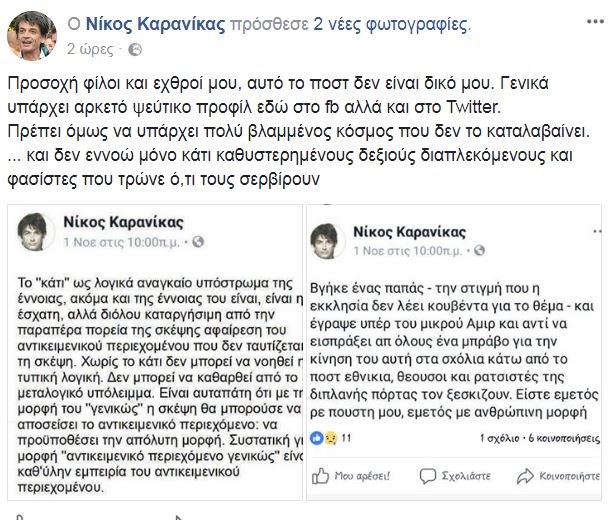
Task: Click the privacy icon in left embedded post
Action: pos(199,241)
